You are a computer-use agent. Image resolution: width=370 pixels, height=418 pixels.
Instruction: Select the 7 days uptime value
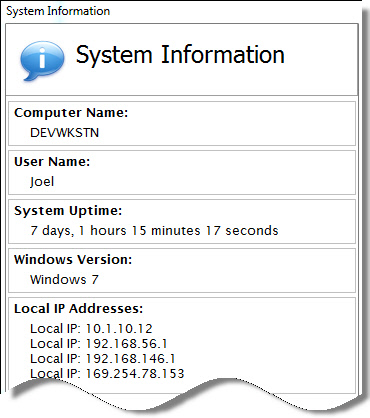click(x=154, y=231)
